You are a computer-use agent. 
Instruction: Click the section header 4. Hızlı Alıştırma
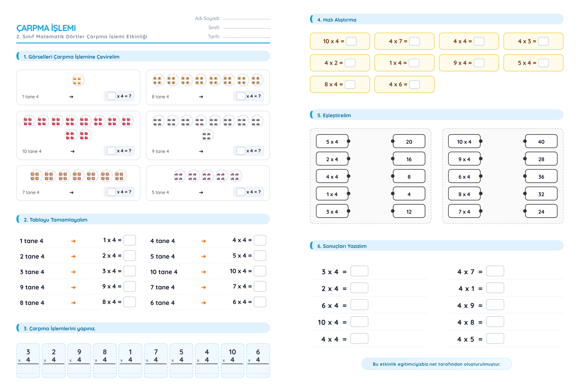tap(436, 19)
